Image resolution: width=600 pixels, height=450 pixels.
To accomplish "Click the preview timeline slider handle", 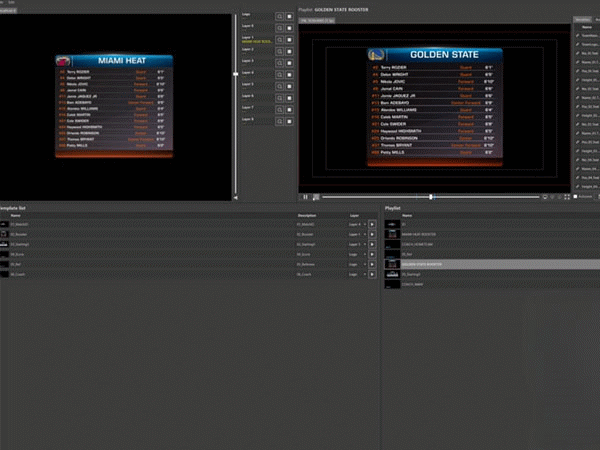I will [431, 197].
